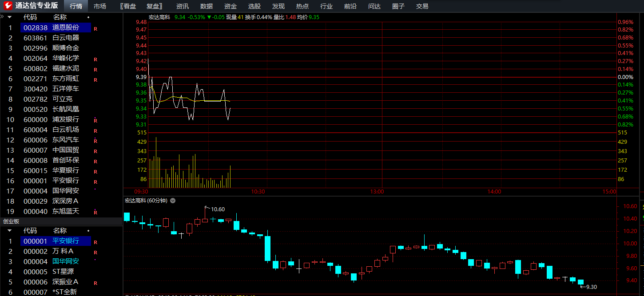Image resolution: width=644 pixels, height=296 pixels.
Task: Click the R marker beside 万 科A
Action: [95, 252]
